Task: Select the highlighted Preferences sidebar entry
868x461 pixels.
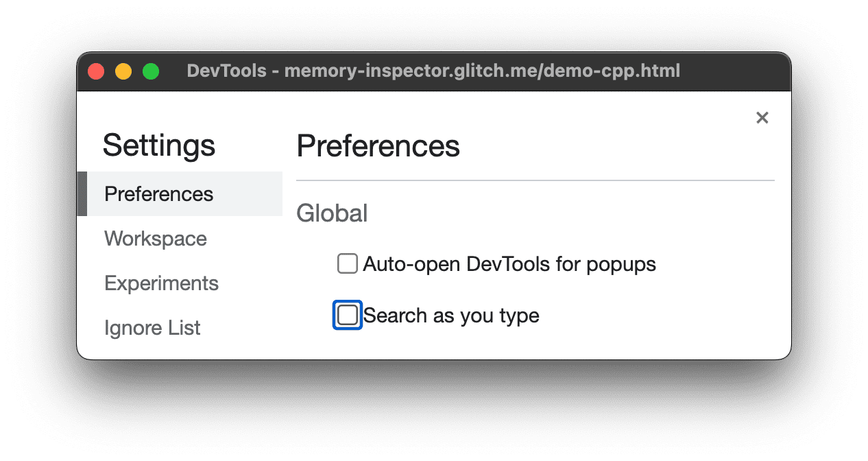Action: [158, 194]
